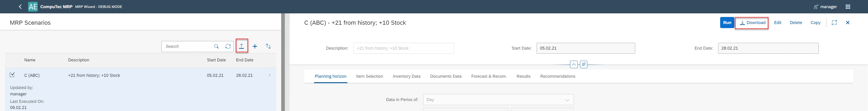Pin the scenario header
The height and width of the screenshot is (111, 868).
(584, 64)
